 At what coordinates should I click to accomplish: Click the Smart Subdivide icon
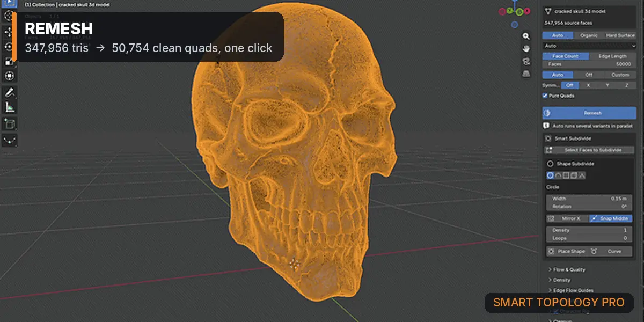pyautogui.click(x=548, y=138)
